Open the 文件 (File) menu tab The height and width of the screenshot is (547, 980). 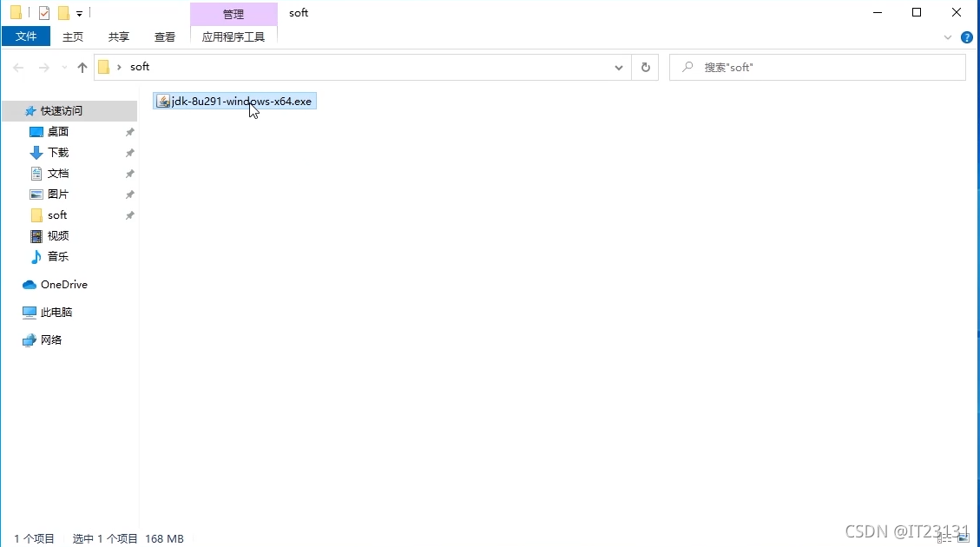[x=26, y=36]
